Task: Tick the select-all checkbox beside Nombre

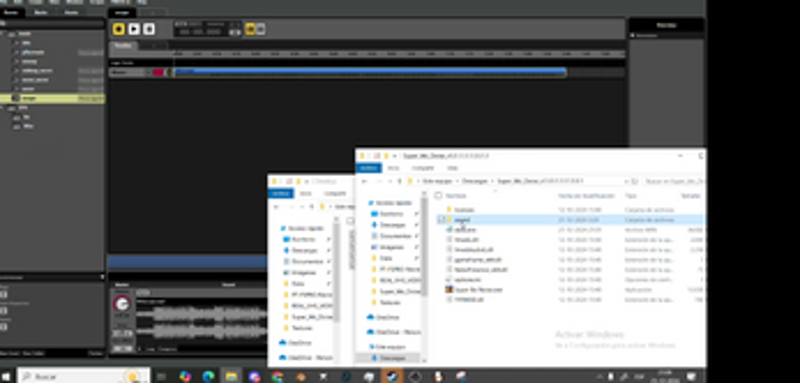Action: tap(438, 195)
